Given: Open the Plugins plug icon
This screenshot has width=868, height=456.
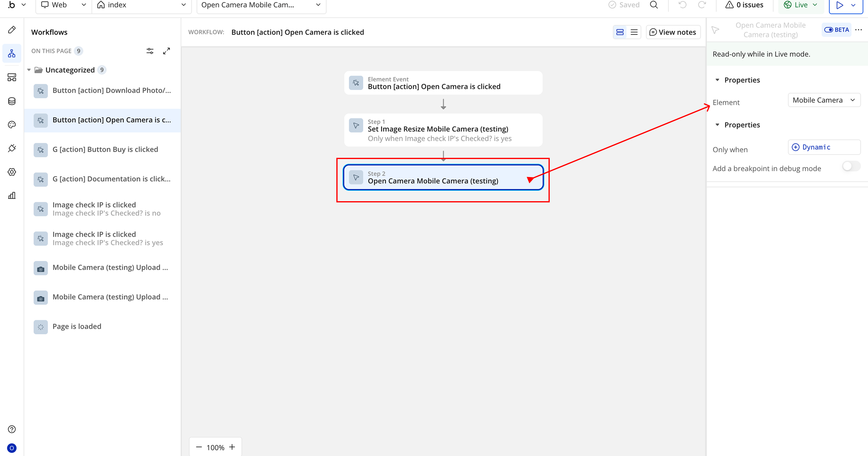Looking at the screenshot, I should [12, 148].
